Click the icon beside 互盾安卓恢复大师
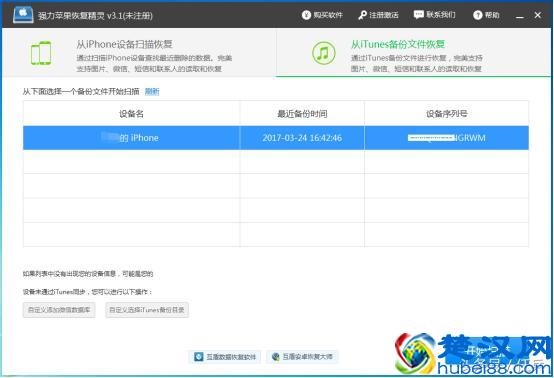 pyautogui.click(x=276, y=357)
